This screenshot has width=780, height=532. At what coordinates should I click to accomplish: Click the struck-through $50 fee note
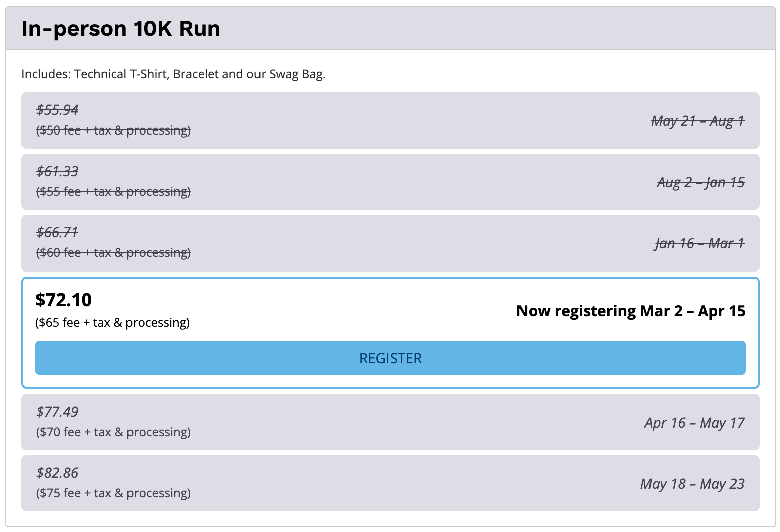[113, 130]
